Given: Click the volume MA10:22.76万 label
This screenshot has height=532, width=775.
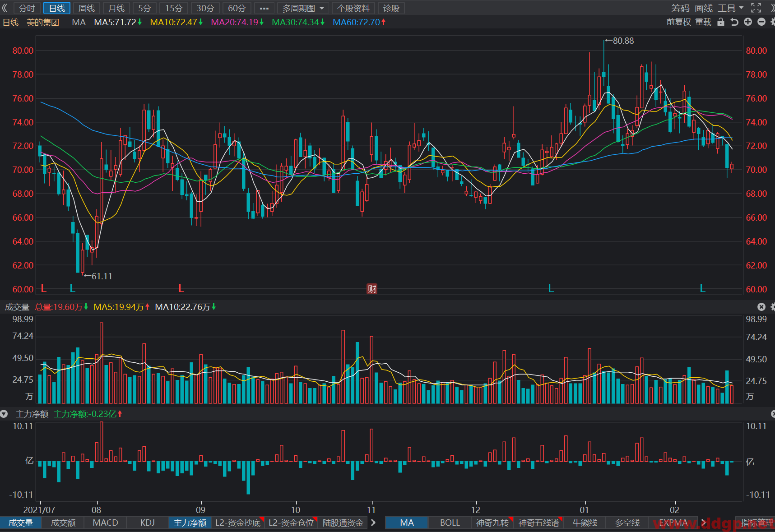Looking at the screenshot, I should [186, 307].
